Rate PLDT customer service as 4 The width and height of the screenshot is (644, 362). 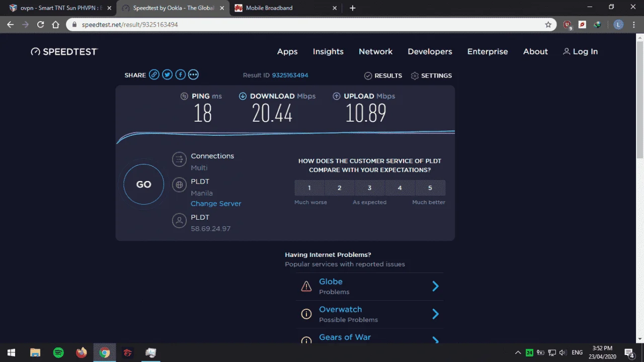[x=400, y=188]
